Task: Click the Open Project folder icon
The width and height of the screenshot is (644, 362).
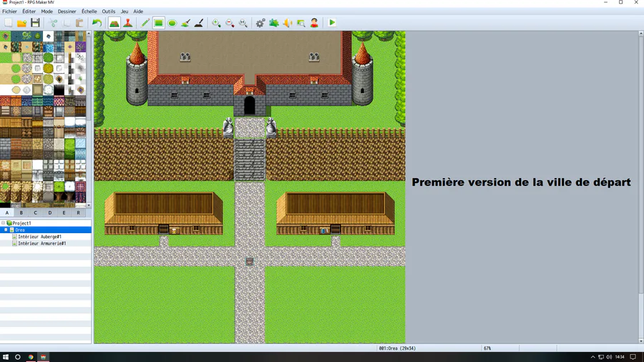Action: 21,23
